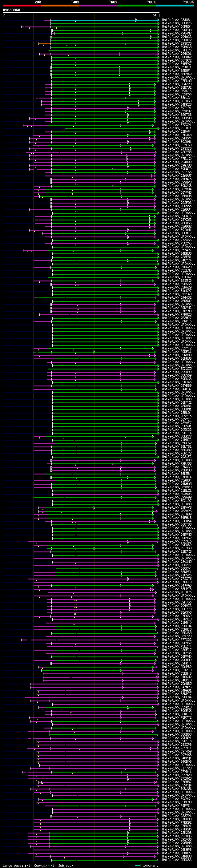Click the UniRef100_B4FK28 label
Screen dimensions: 197x868
point(176,104)
